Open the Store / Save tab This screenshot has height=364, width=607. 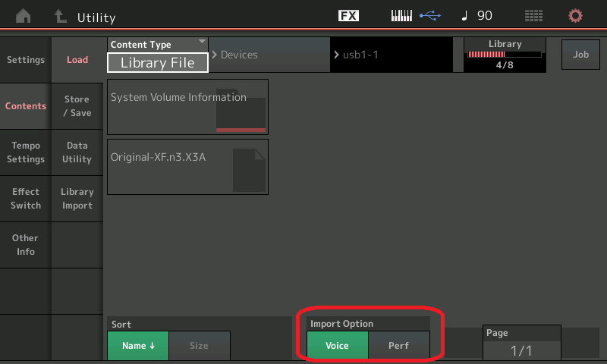click(x=77, y=106)
